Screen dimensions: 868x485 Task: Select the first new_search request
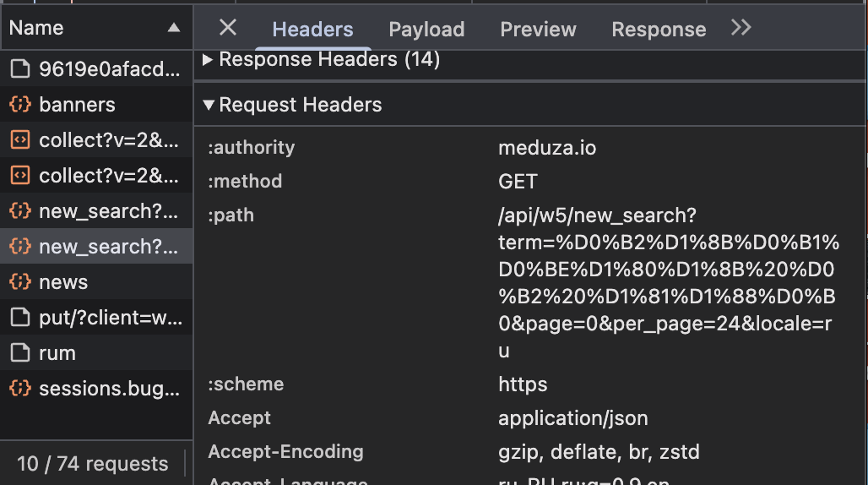tap(96, 211)
